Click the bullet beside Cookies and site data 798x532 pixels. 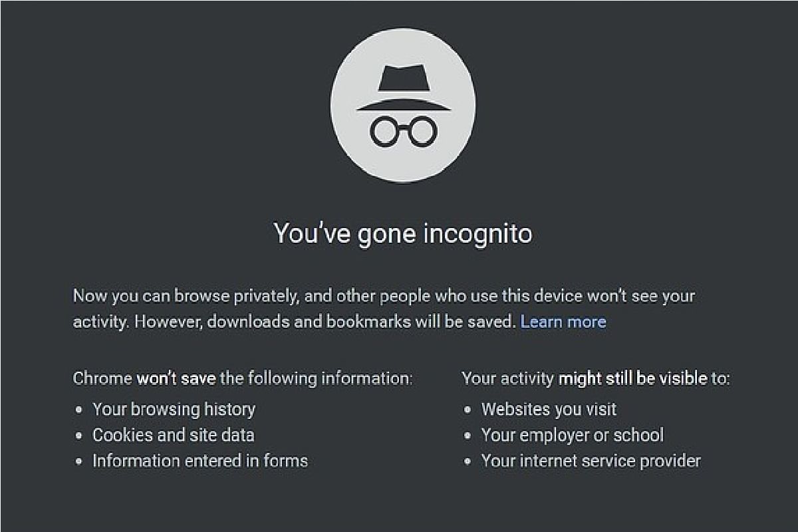pyautogui.click(x=79, y=436)
